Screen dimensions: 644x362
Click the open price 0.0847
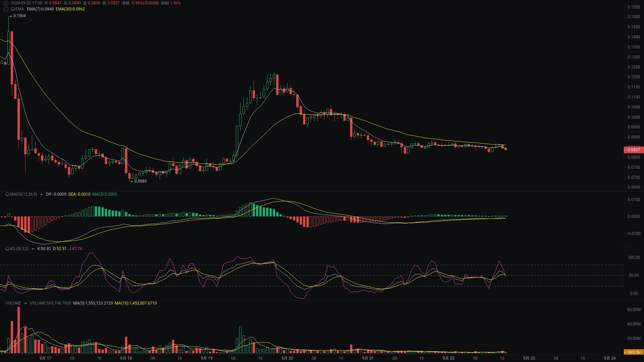pyautogui.click(x=55, y=3)
